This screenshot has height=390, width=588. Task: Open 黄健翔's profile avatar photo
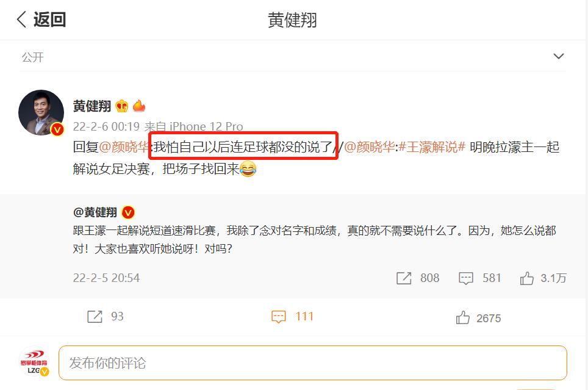pos(41,113)
